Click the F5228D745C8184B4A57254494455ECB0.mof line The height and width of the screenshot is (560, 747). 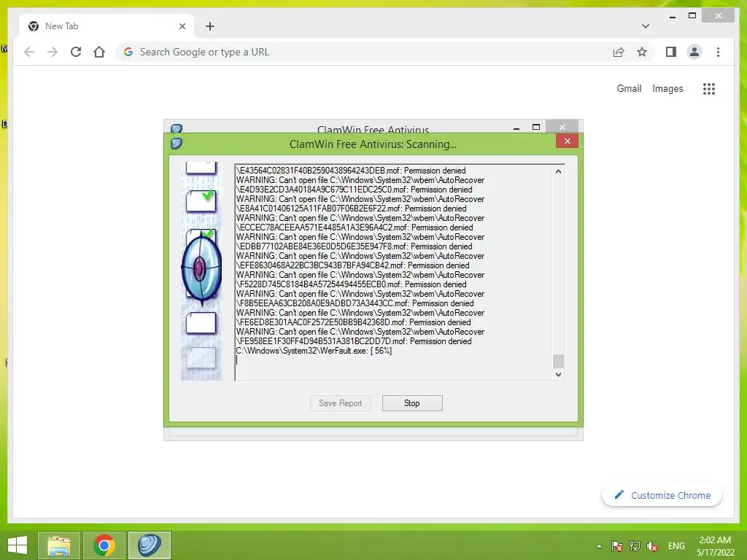pyautogui.click(x=351, y=284)
